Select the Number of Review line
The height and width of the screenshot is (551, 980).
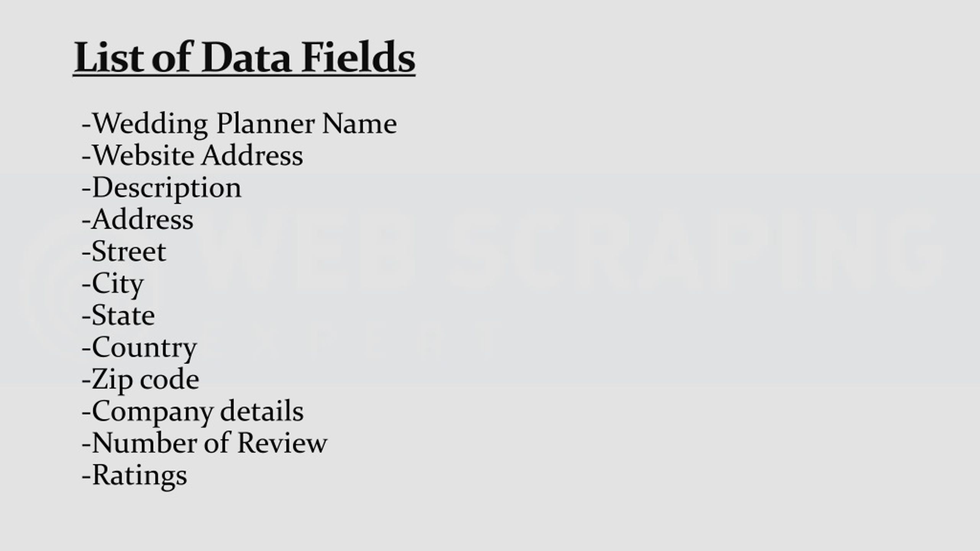(204, 443)
